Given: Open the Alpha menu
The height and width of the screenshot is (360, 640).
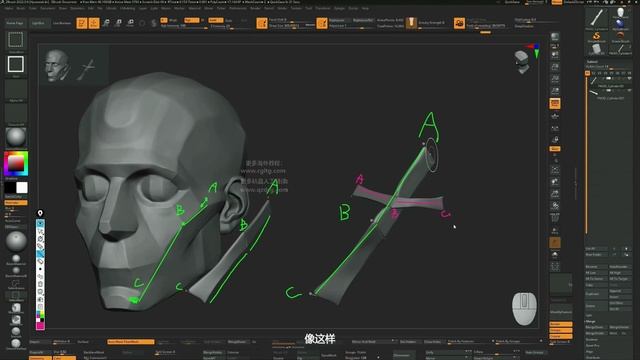Looking at the screenshot, I should [9, 8].
